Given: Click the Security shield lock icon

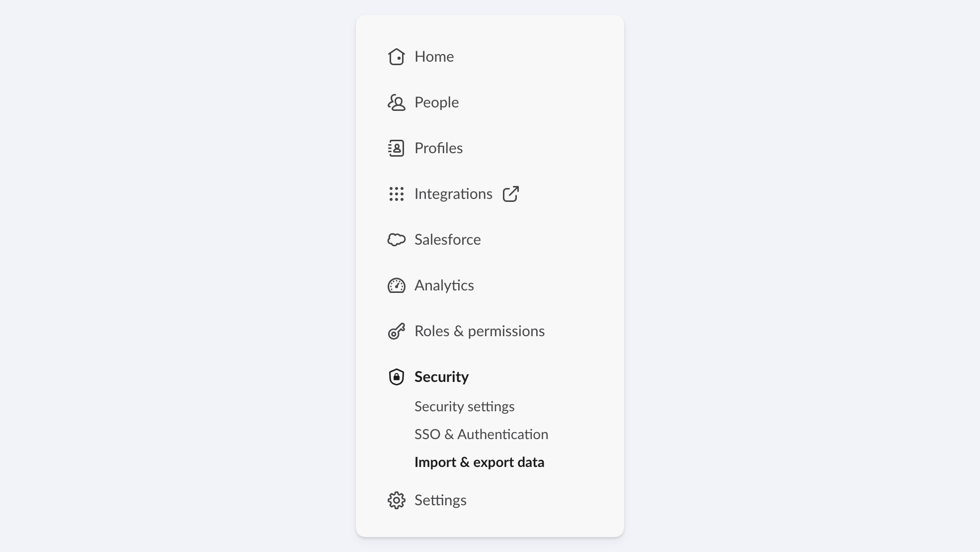Looking at the screenshot, I should pos(396,377).
